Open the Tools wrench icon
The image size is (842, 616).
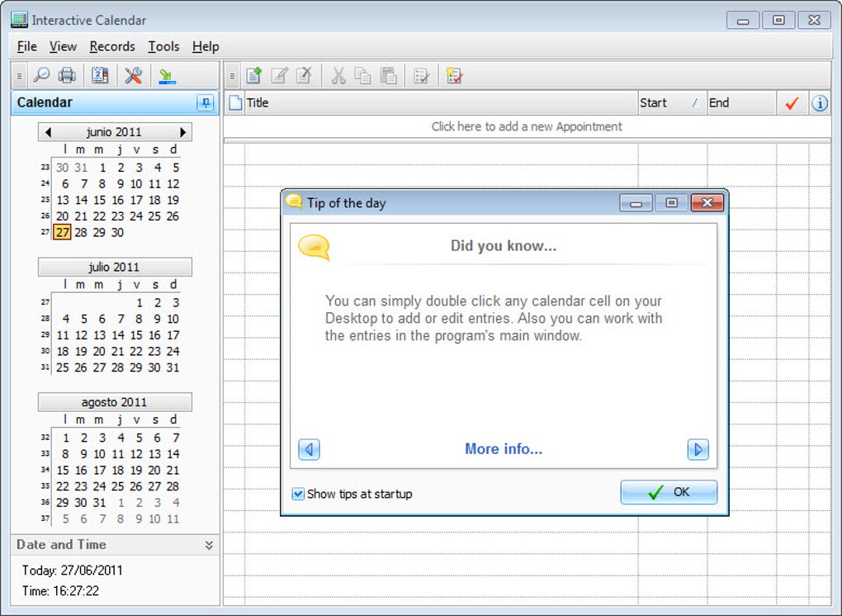[x=131, y=75]
